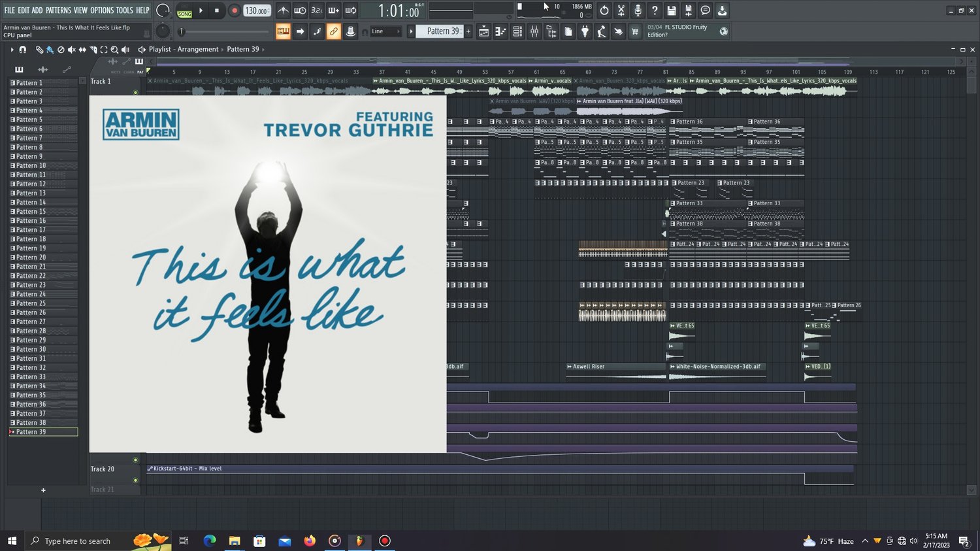This screenshot has width=980, height=551.
Task: Click the undo history arrow icon
Action: 604,10
